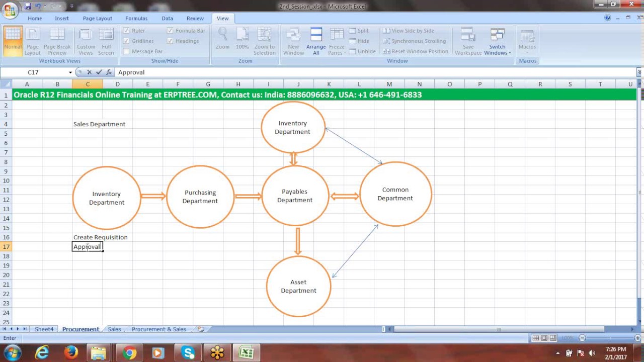Switch to Sheet4 tab
This screenshot has width=644, height=362.
pos(44,329)
